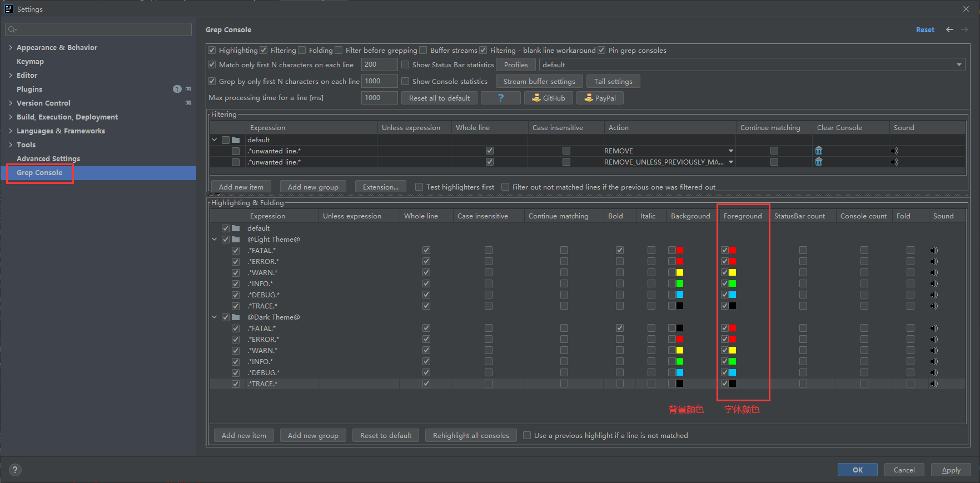Click sound icon for Light Theme TRACE row
Image resolution: width=980 pixels, height=483 pixels.
[x=934, y=306]
